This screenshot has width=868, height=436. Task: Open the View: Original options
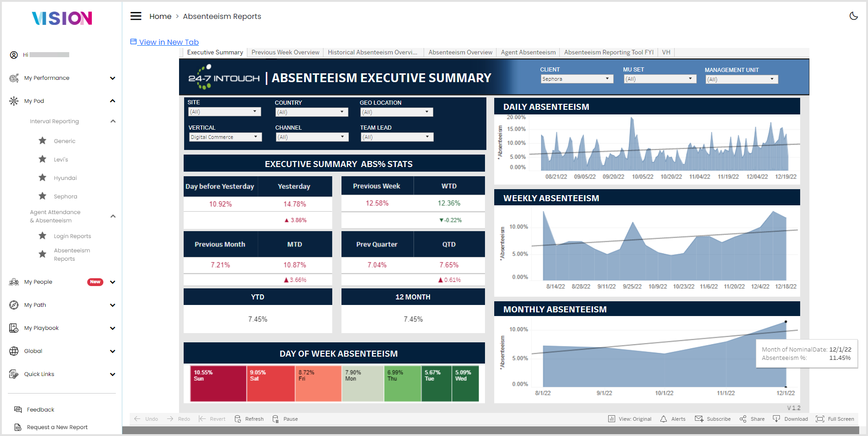(x=630, y=419)
